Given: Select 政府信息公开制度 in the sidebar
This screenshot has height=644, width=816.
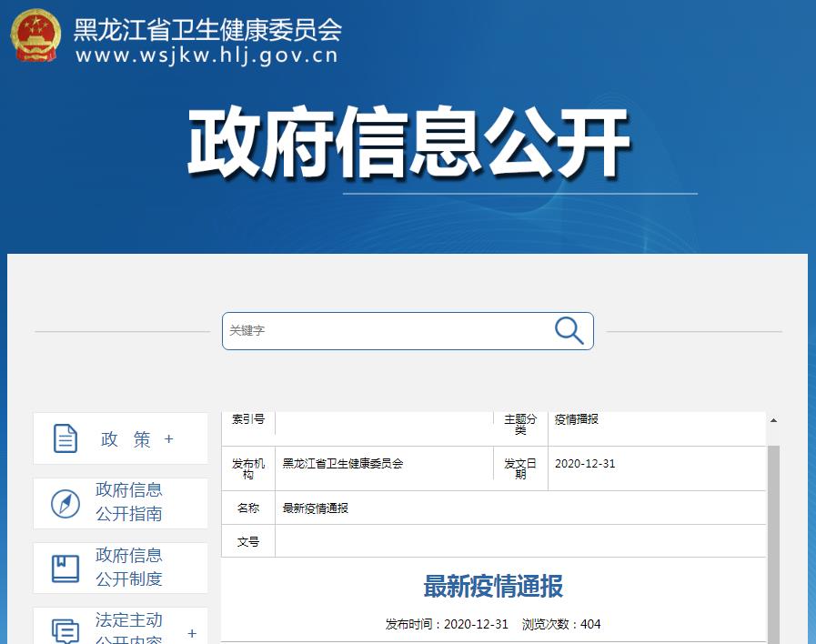Looking at the screenshot, I should 129,568.
